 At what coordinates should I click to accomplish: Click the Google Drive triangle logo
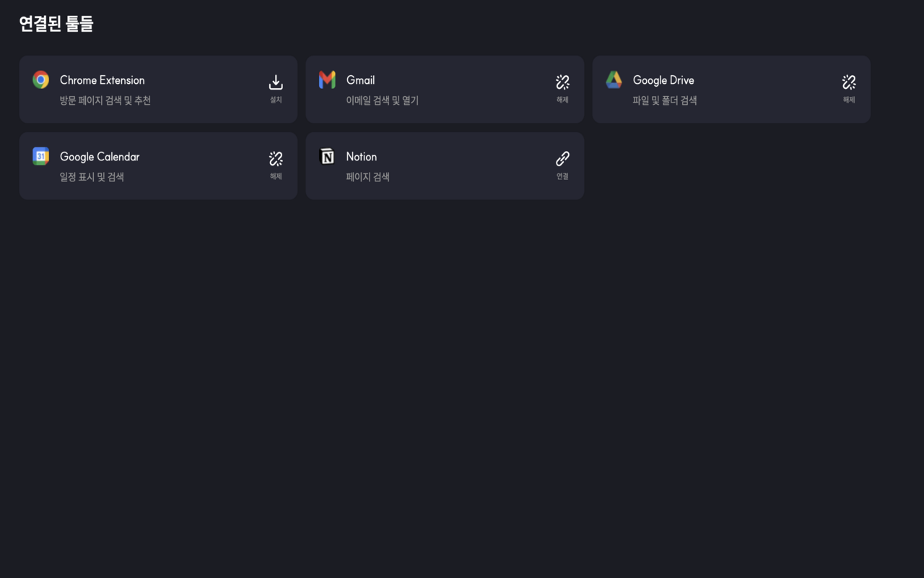[x=614, y=79]
